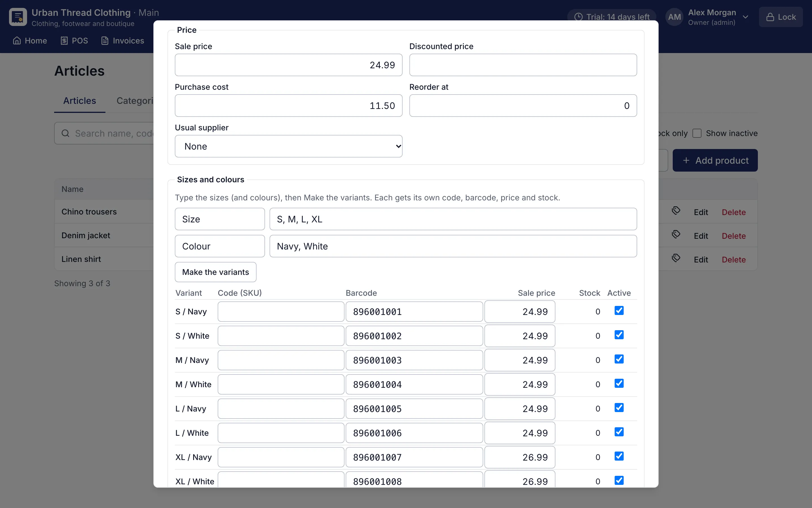Click barcode field 896001005
The width and height of the screenshot is (812, 508).
[414, 409]
